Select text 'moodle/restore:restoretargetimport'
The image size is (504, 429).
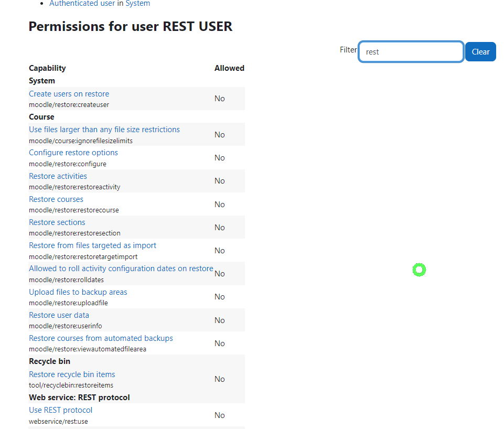(x=83, y=257)
